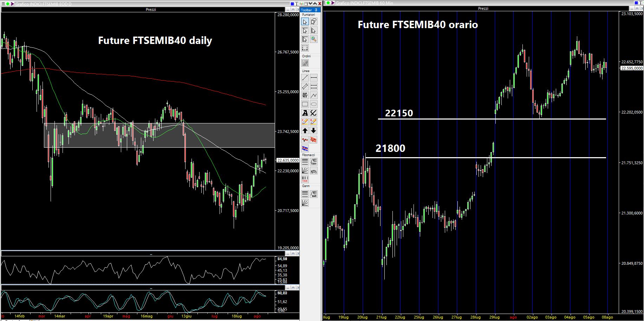The image size is (644, 321).
Task: Open the Ordini order entry button
Action: (x=305, y=63)
